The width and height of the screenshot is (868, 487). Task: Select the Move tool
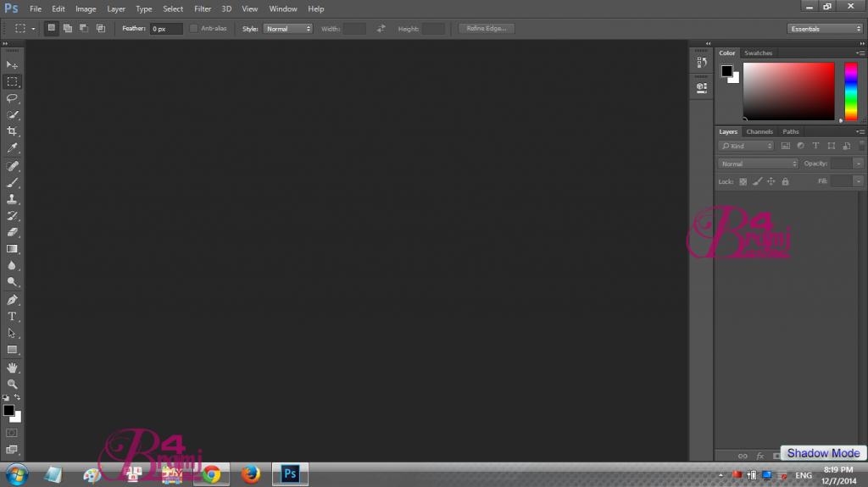12,65
